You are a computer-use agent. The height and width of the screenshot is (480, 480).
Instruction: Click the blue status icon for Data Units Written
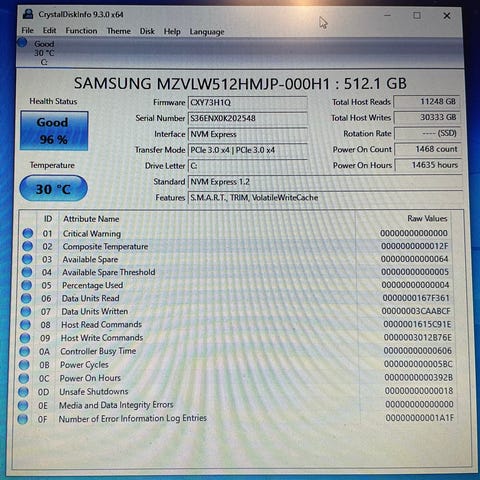coord(26,311)
